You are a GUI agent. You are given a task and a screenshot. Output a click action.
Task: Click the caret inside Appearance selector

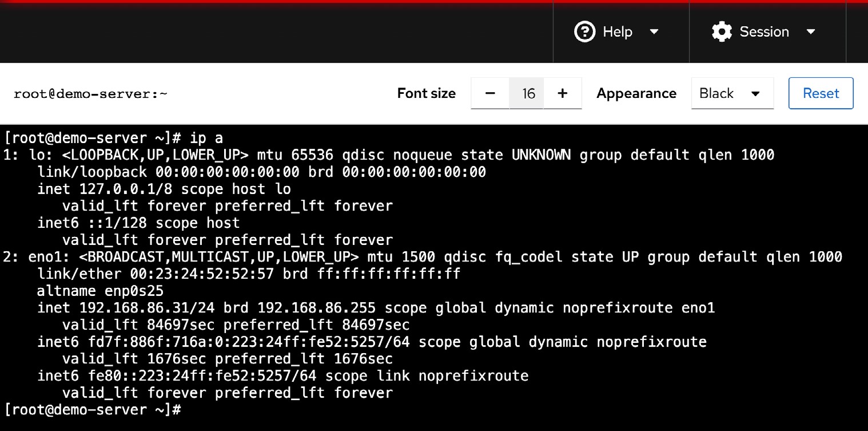tap(755, 94)
